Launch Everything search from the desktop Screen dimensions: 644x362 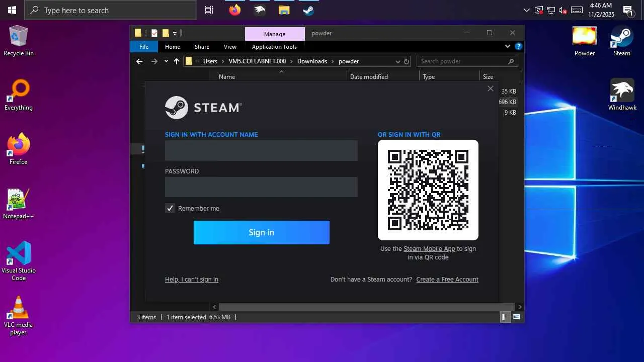pyautogui.click(x=19, y=95)
